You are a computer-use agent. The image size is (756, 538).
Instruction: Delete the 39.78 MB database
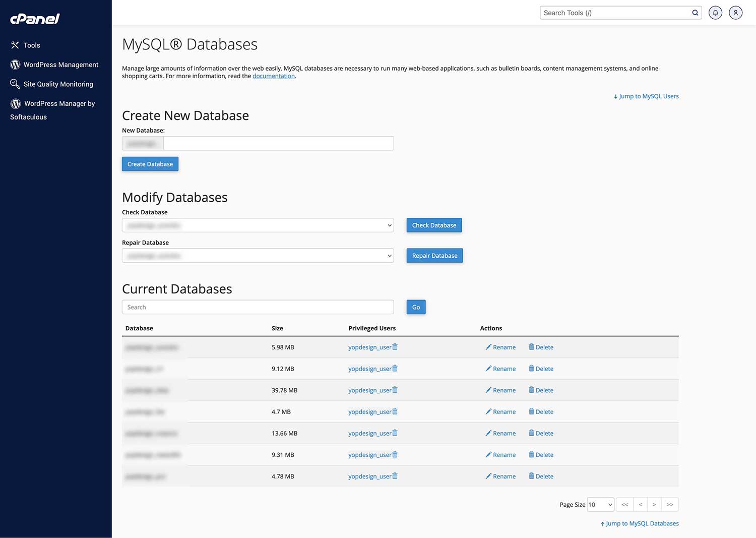click(541, 390)
